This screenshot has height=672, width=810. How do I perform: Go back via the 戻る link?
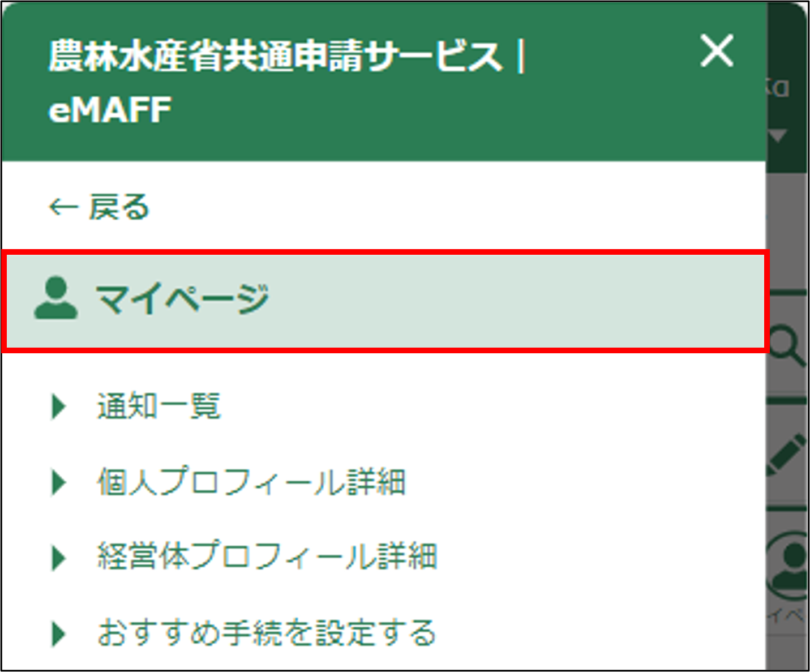pyautogui.click(x=119, y=207)
